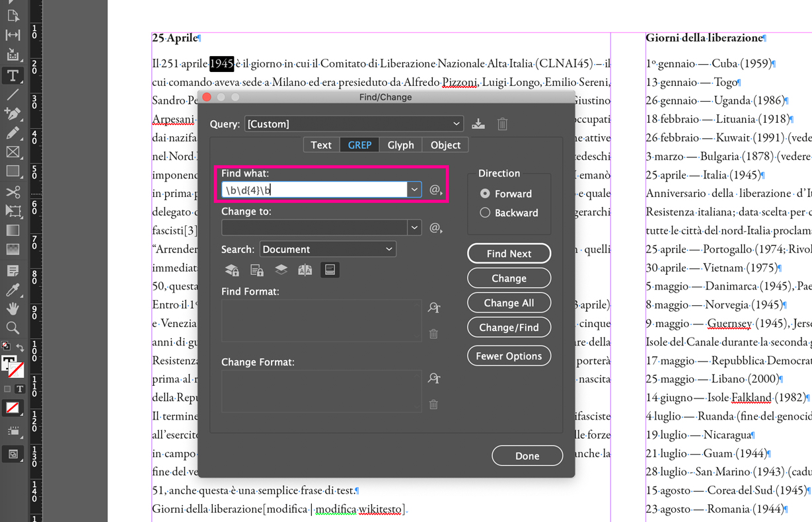Open the Query dropdown

coord(353,124)
